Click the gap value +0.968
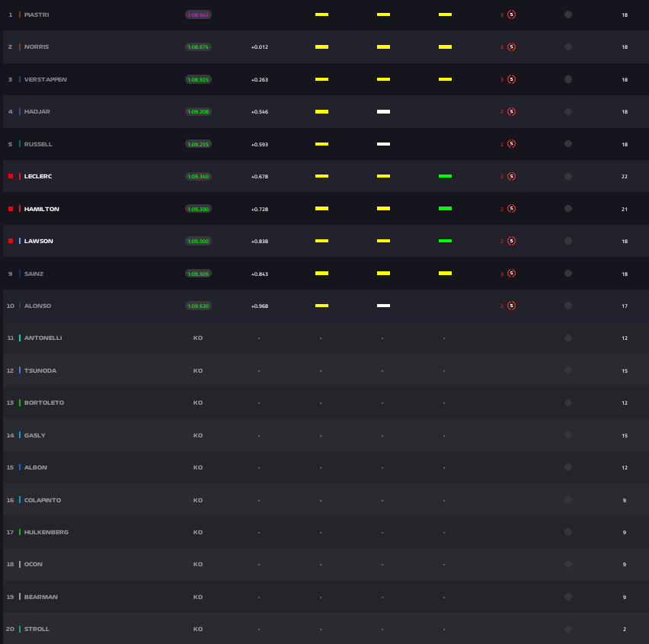This screenshot has height=644, width=649. [260, 306]
